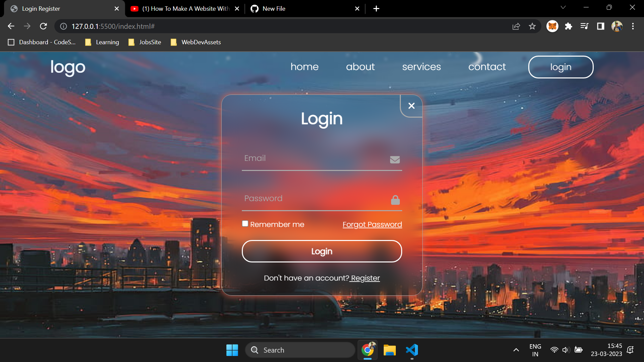The height and width of the screenshot is (362, 644).
Task: Click the Login submit button
Action: pyautogui.click(x=322, y=251)
